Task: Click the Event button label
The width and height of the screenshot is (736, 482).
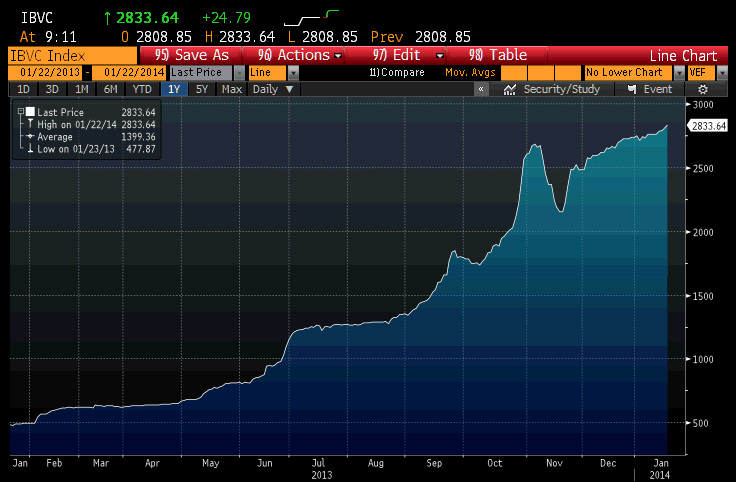Action: coord(658,89)
